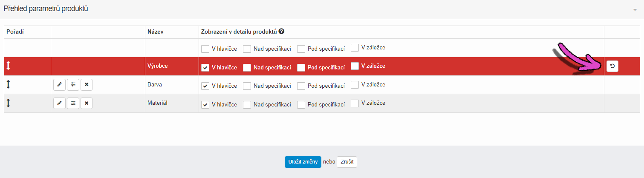Viewport: 644px width, 178px height.
Task: Delete the Barva parameter with X icon
Action: [87, 85]
